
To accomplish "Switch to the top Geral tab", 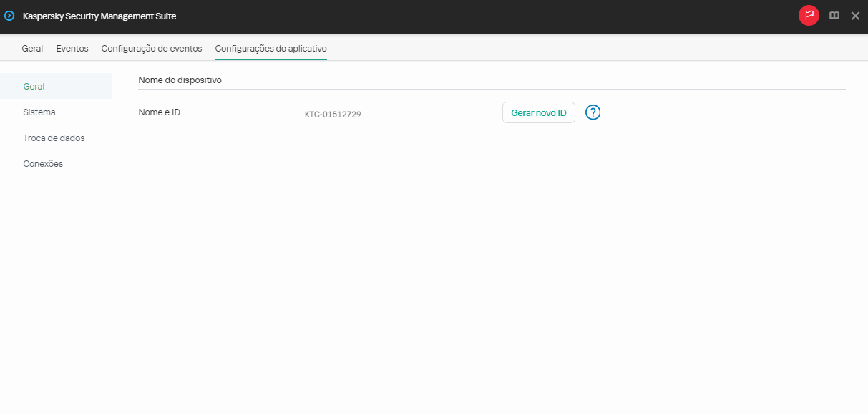I will (x=32, y=48).
